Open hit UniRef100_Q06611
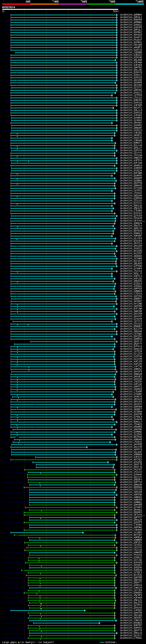The height and width of the screenshot is (644, 146). pyautogui.click(x=131, y=25)
